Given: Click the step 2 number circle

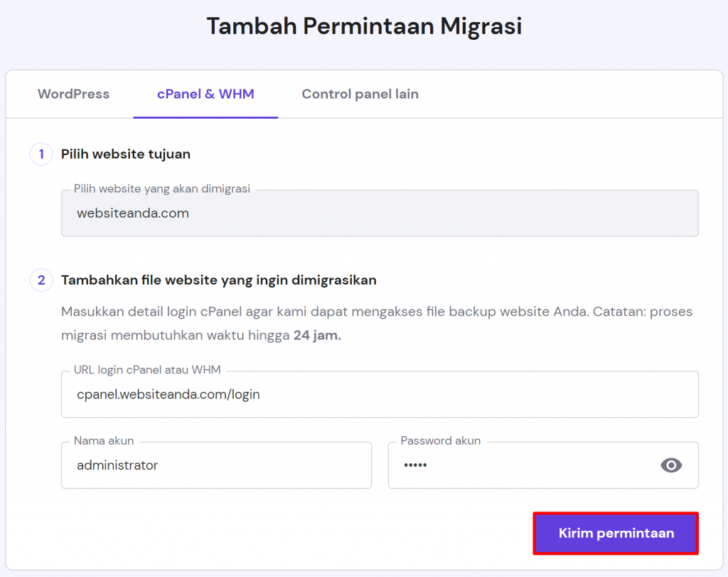Looking at the screenshot, I should point(41,280).
